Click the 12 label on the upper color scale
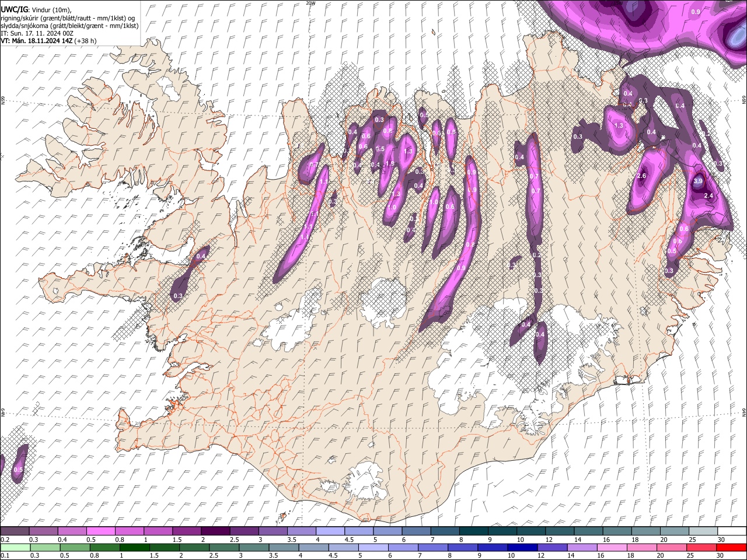The height and width of the screenshot is (560, 747). [x=549, y=540]
